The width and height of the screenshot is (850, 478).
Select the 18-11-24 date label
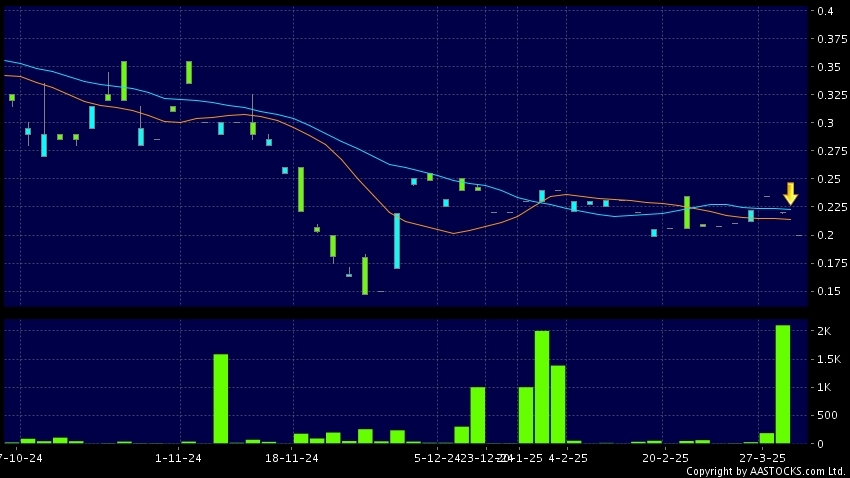pyautogui.click(x=292, y=458)
